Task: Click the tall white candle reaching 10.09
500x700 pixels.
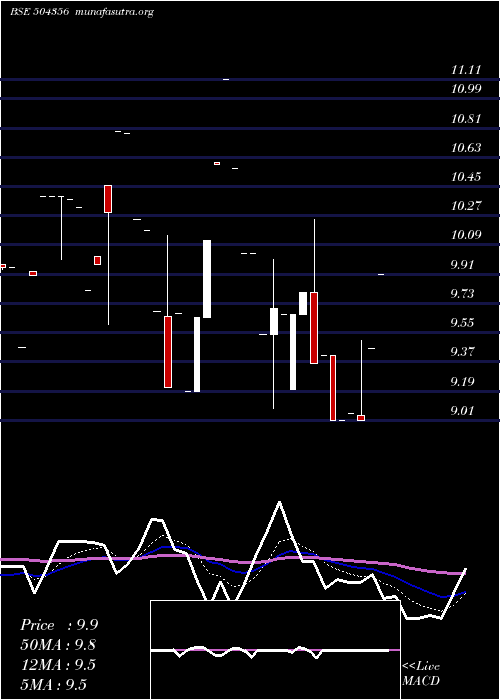Action: coord(207,279)
